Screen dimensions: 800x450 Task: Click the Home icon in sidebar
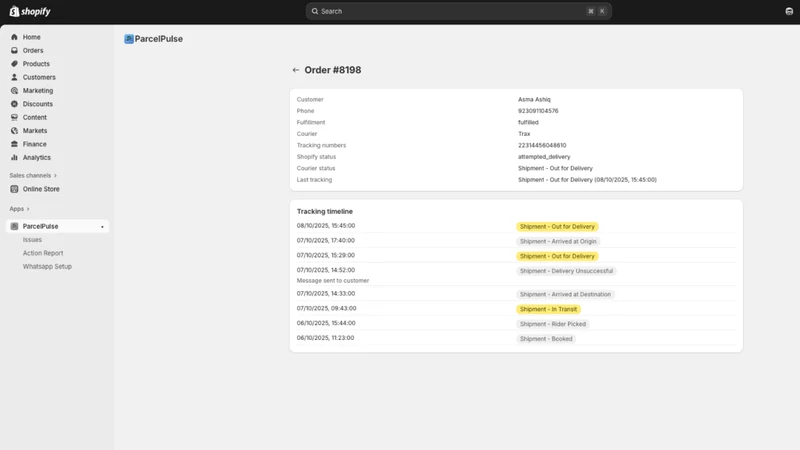point(14,37)
